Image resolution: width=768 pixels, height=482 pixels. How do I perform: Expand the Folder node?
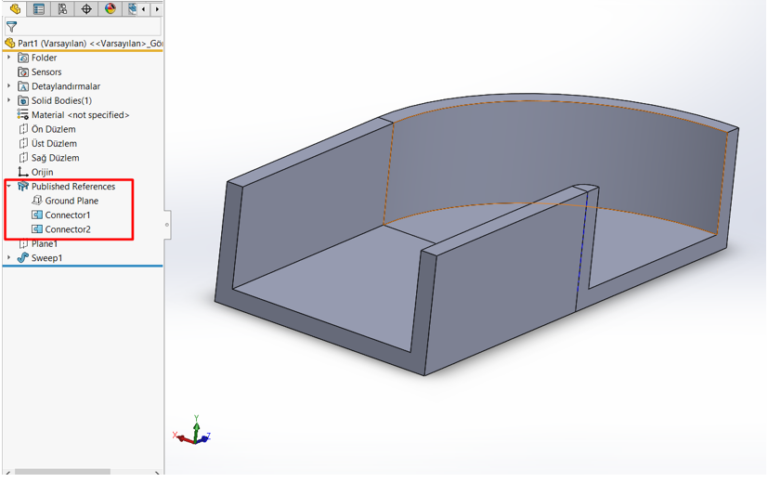[9, 58]
